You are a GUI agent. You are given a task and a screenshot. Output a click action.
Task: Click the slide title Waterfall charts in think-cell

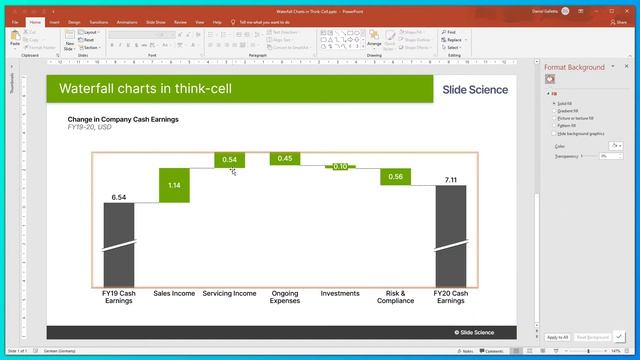tap(145, 89)
